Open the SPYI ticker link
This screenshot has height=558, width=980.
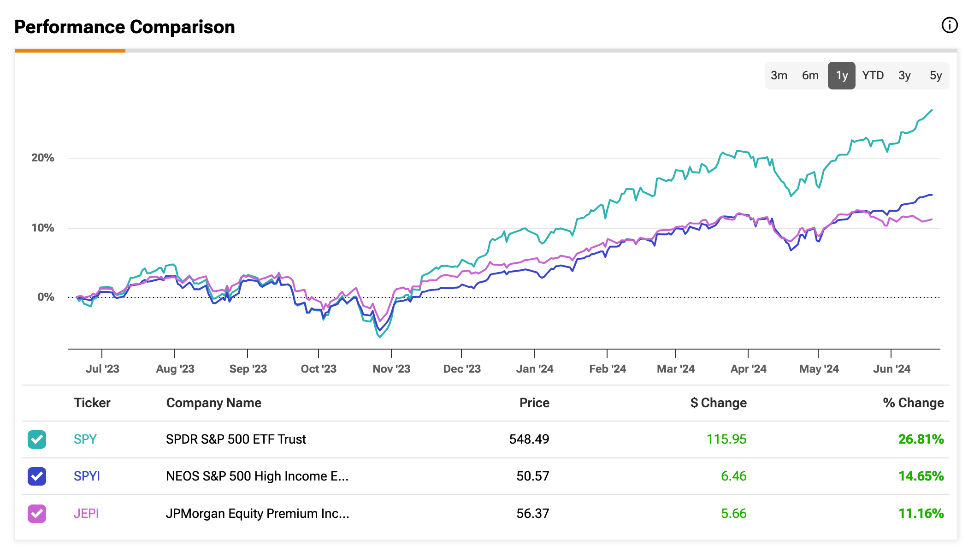[x=87, y=476]
